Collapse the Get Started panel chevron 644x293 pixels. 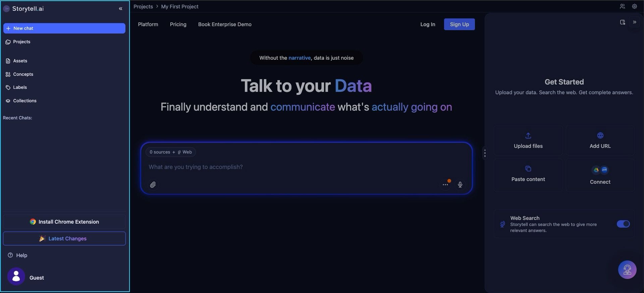(x=634, y=22)
